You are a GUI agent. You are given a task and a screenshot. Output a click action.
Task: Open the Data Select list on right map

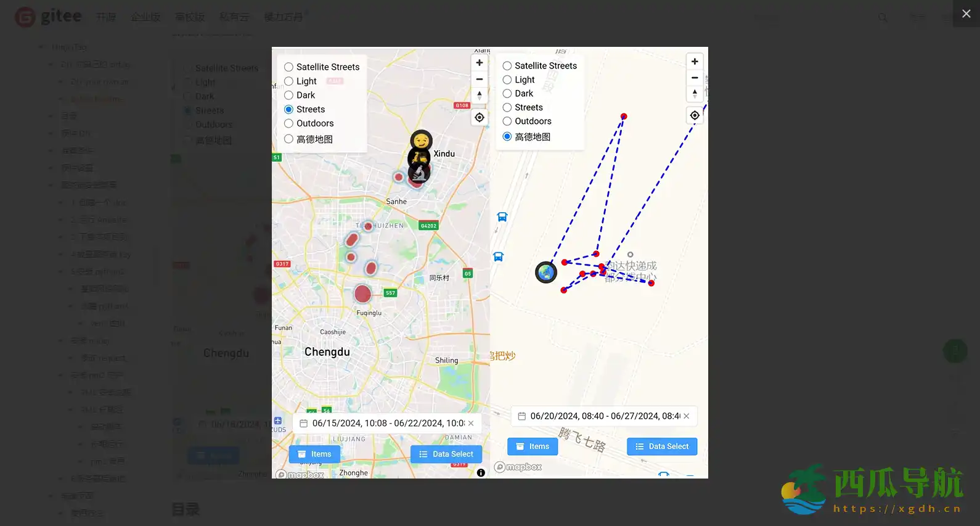(x=662, y=446)
